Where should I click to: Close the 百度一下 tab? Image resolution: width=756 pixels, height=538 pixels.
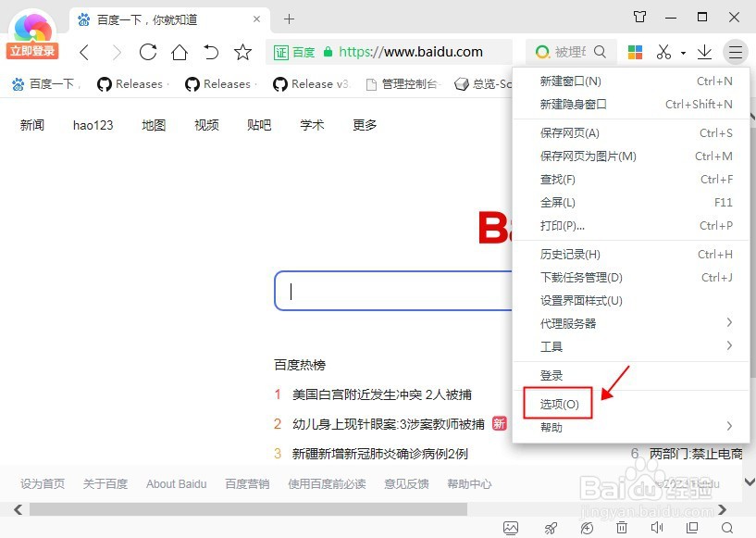point(256,19)
